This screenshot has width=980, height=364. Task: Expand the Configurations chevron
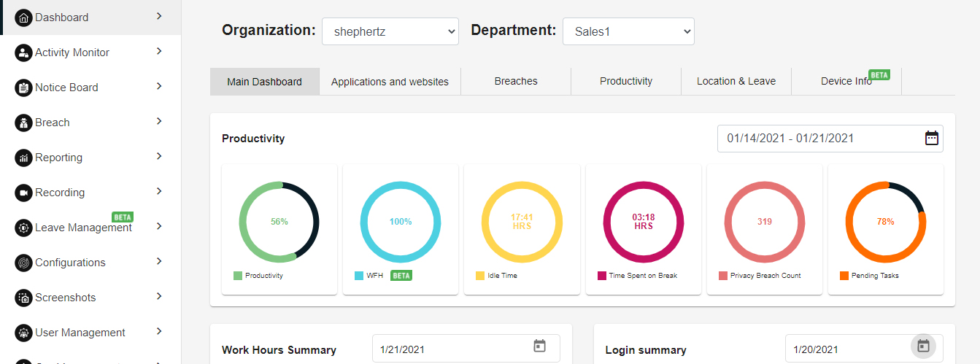(159, 261)
